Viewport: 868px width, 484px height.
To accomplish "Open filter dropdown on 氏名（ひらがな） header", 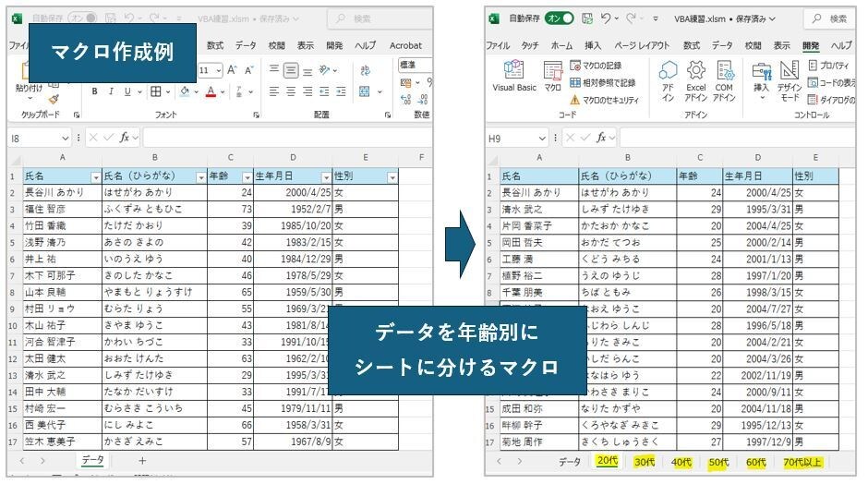I will pos(201,177).
